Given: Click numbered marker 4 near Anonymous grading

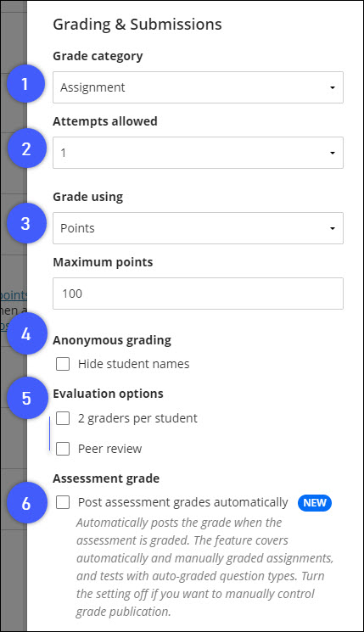Looking at the screenshot, I should pos(26,333).
